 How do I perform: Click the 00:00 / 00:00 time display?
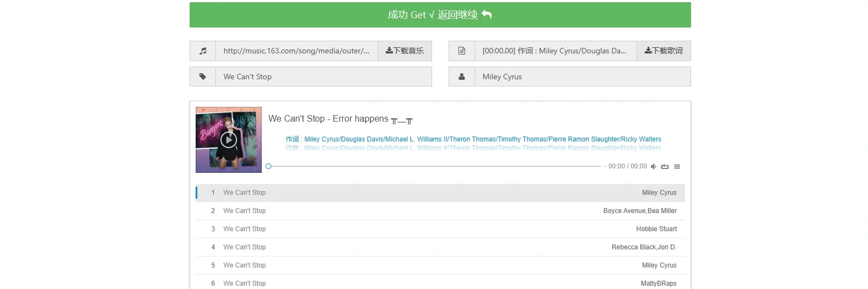[x=628, y=166]
